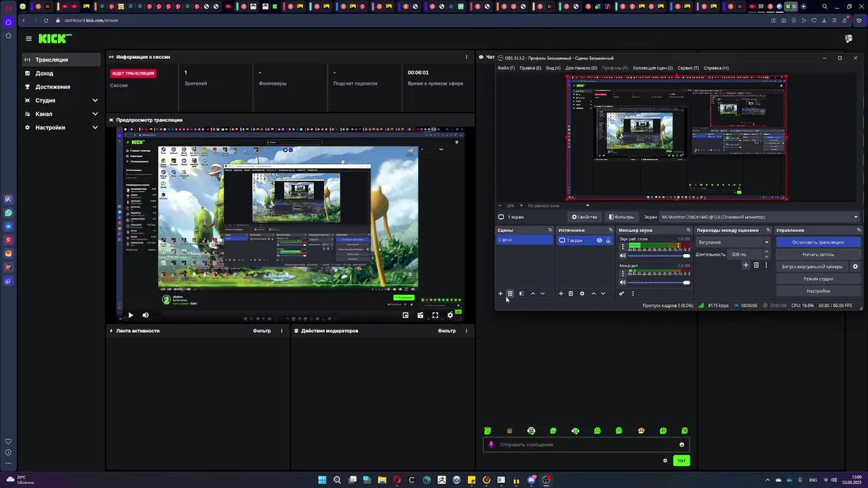Expand the Студия sidebar section
Screen dimensions: 868x488
click(x=95, y=100)
